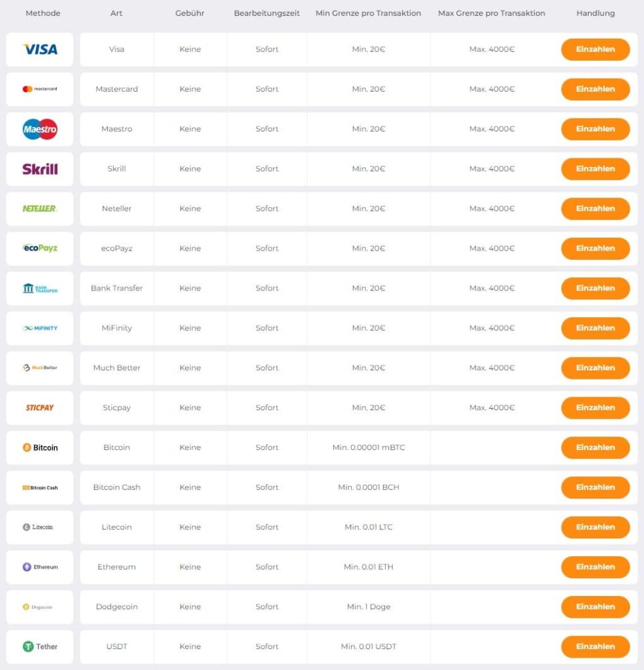This screenshot has width=644, height=670.
Task: Pick the MuchBetter logo icon
Action: click(x=40, y=368)
